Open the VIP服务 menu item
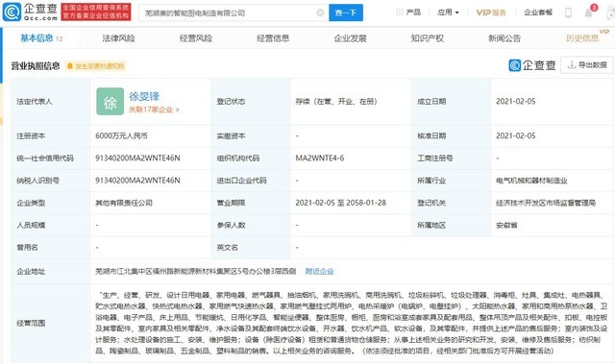615x364 pixels. pyautogui.click(x=491, y=12)
